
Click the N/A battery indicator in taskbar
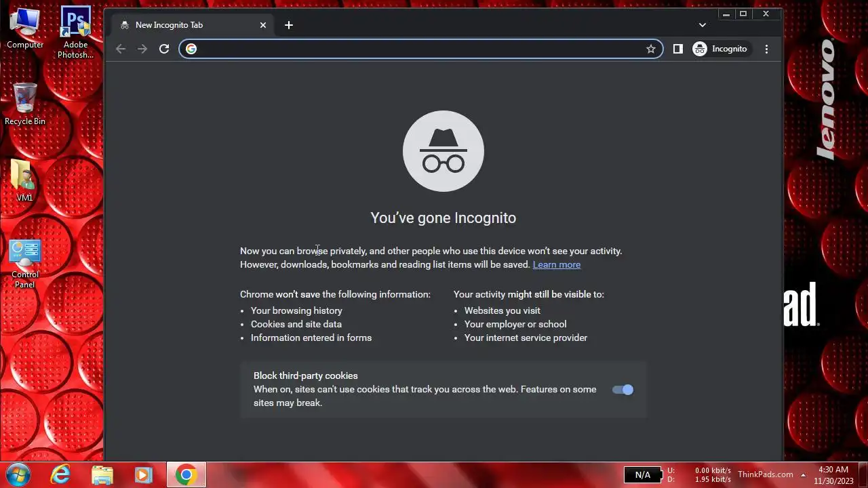(642, 475)
